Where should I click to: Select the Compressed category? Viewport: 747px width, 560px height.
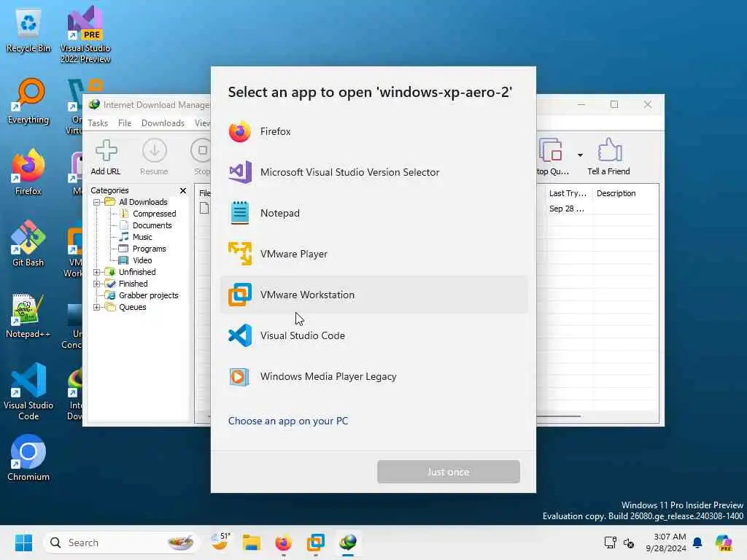[x=154, y=214]
